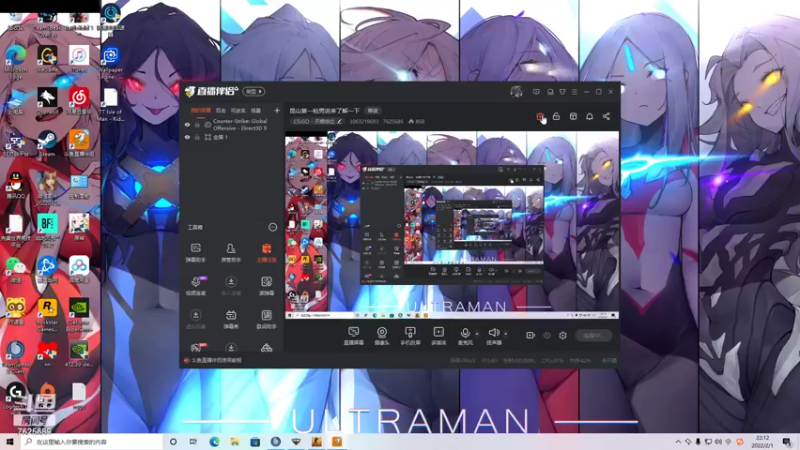Share the live room

pyautogui.click(x=606, y=117)
